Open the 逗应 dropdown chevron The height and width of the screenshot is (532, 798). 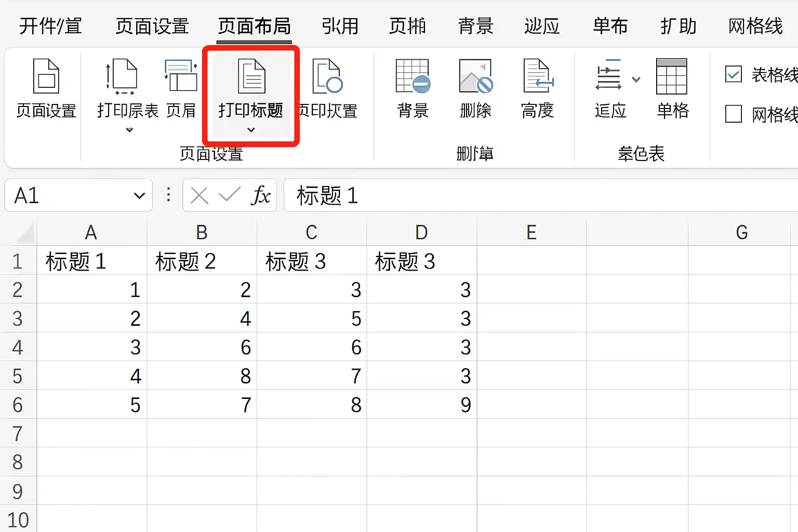click(635, 78)
